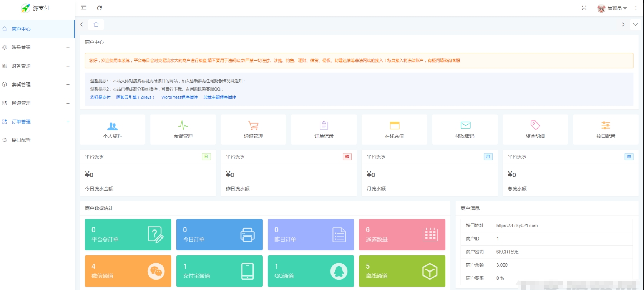Click the 个人资料 people icon
This screenshot has width=644, height=290.
click(113, 125)
